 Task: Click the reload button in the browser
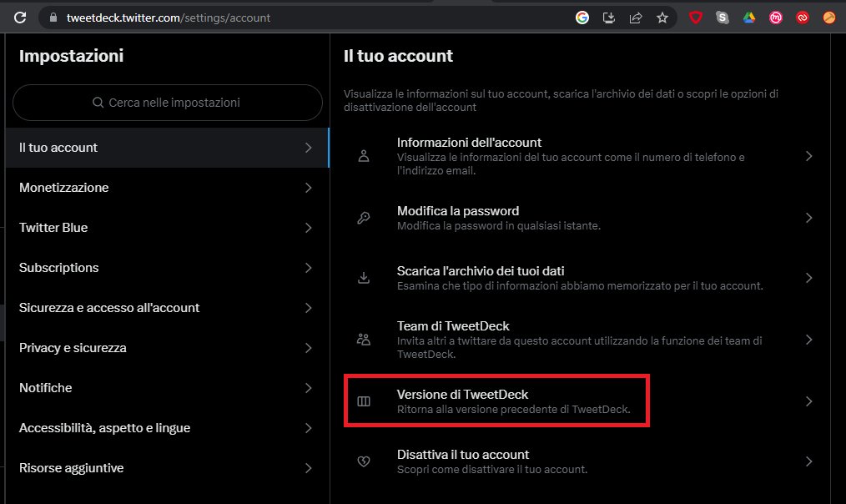pos(18,17)
